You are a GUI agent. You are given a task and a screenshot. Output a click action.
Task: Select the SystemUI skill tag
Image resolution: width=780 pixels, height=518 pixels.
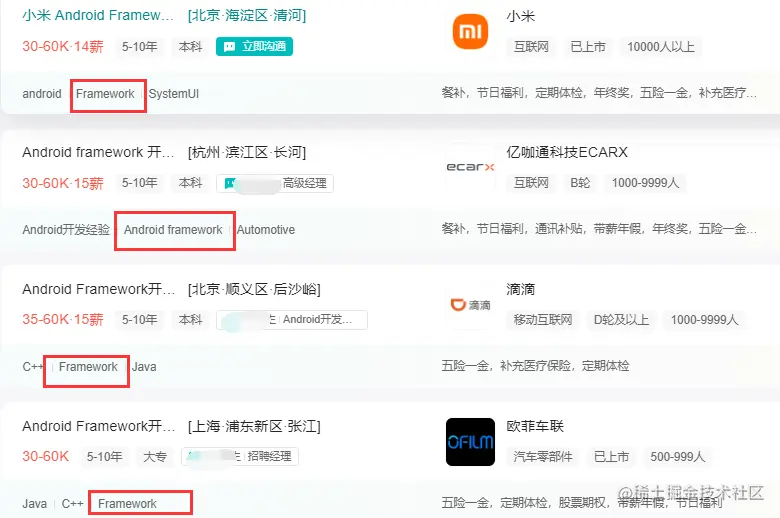tap(174, 94)
